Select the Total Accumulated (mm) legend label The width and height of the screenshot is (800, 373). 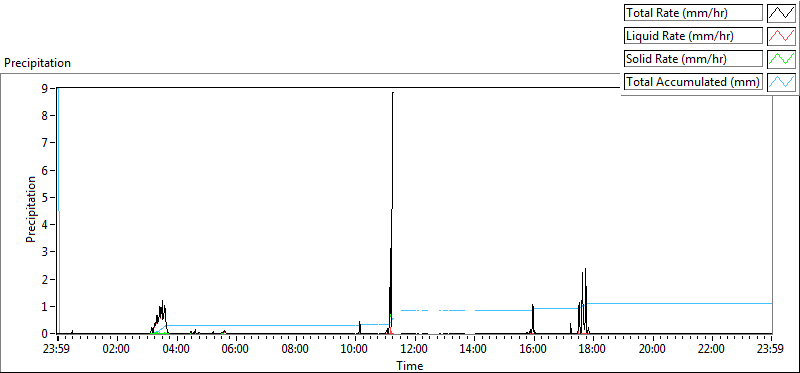693,82
